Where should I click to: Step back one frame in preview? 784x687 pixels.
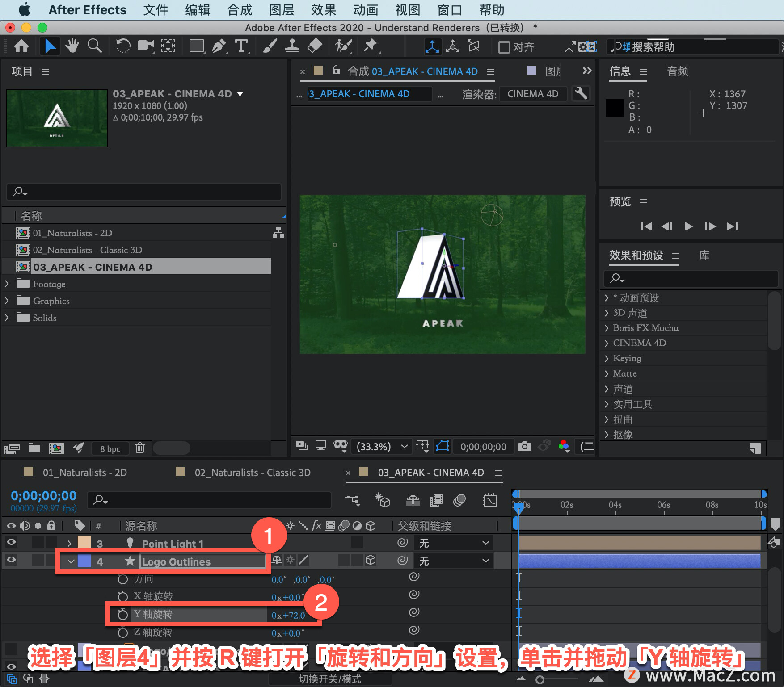667,226
